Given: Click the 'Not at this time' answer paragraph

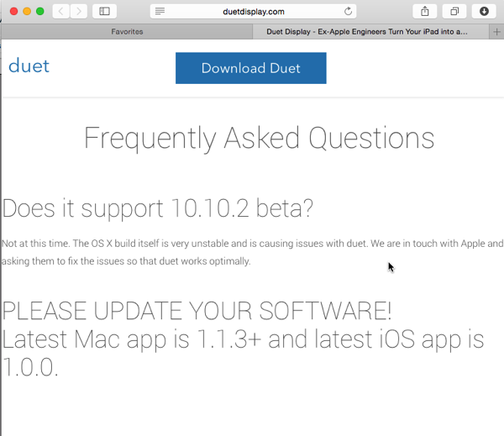Looking at the screenshot, I should tap(252, 252).
